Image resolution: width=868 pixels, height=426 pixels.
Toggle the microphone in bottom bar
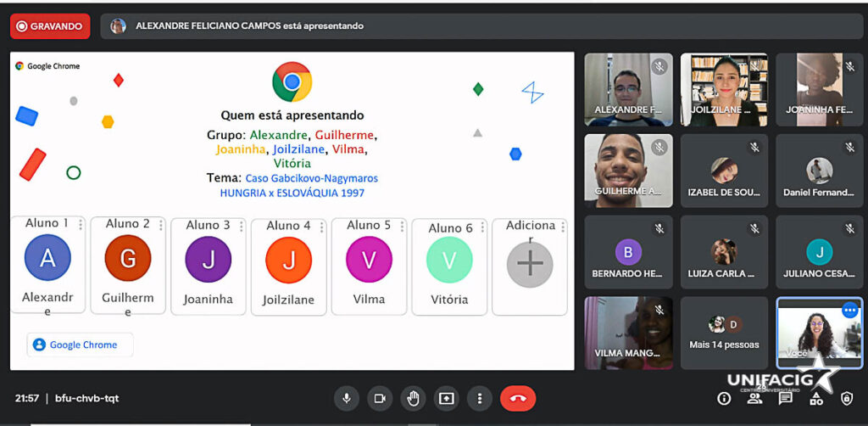[346, 398]
